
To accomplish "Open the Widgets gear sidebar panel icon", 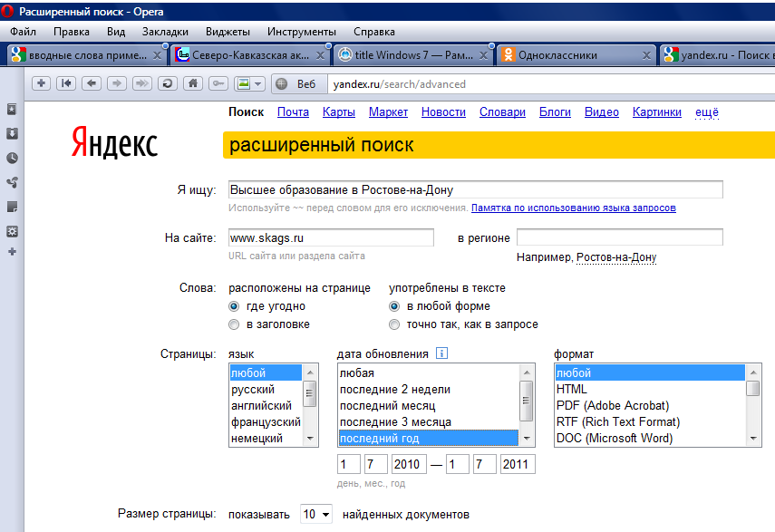I will 13,231.
